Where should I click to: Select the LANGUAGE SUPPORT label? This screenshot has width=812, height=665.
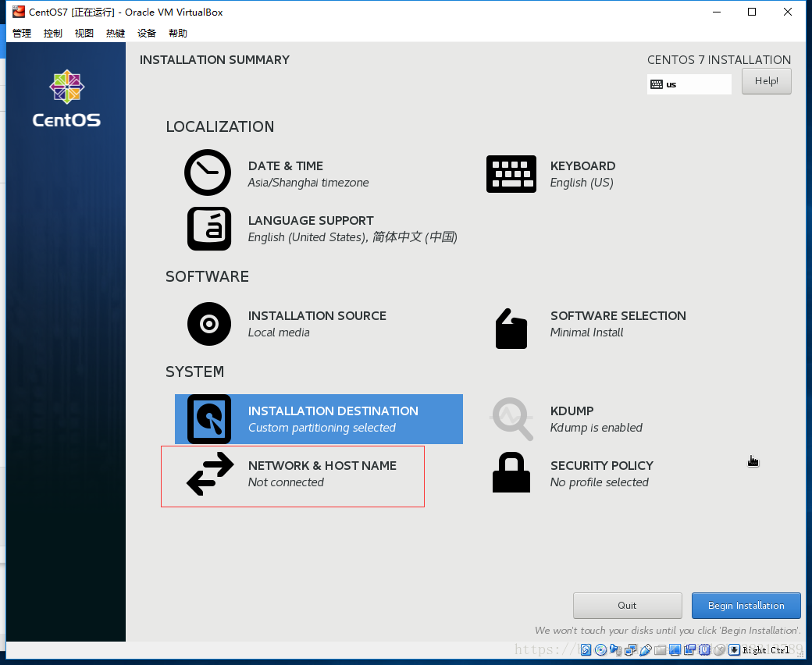311,220
